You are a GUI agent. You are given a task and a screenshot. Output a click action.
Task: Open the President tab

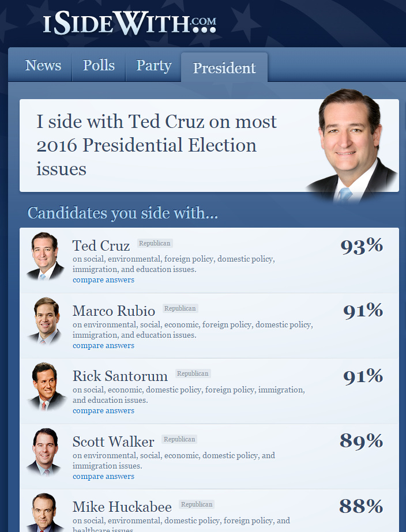point(224,67)
